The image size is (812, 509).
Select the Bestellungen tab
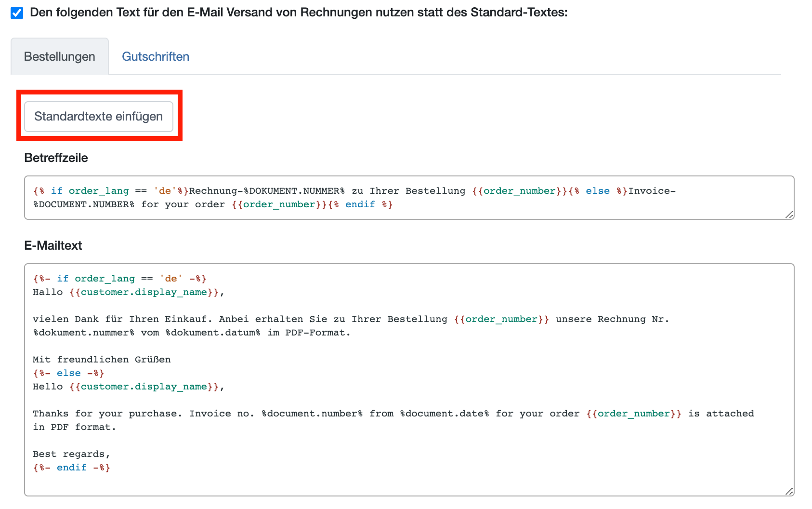60,57
